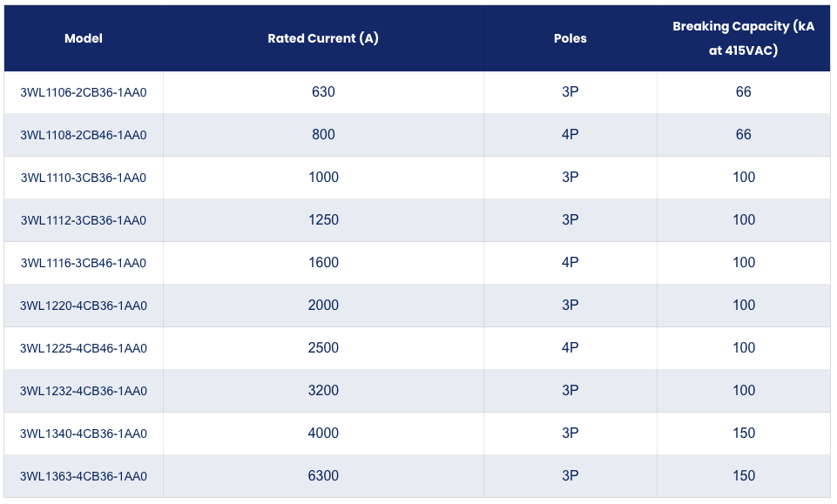The height and width of the screenshot is (504, 837).
Task: Select model 3WL1108-2CB46-1AA0
Action: tap(84, 135)
